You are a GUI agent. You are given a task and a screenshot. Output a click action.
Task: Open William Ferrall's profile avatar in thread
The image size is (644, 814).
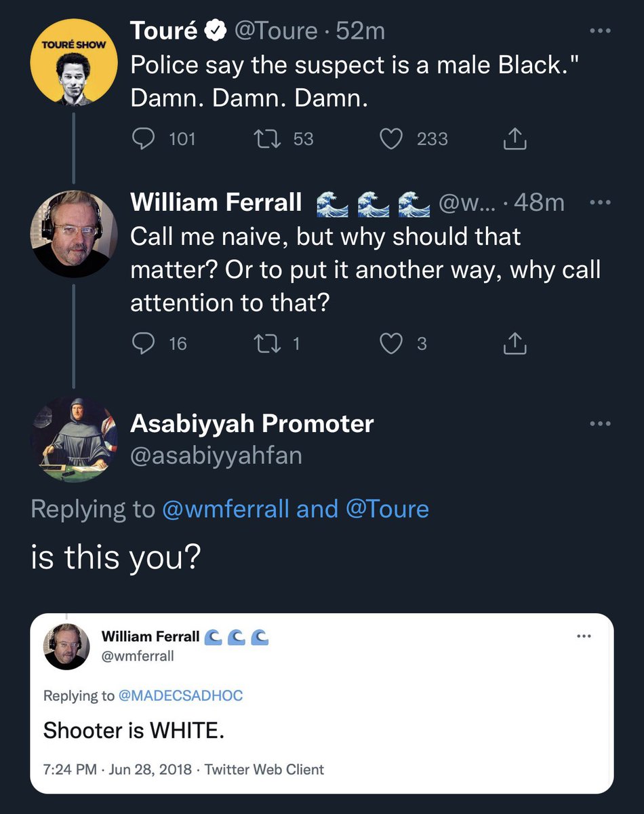(x=75, y=234)
